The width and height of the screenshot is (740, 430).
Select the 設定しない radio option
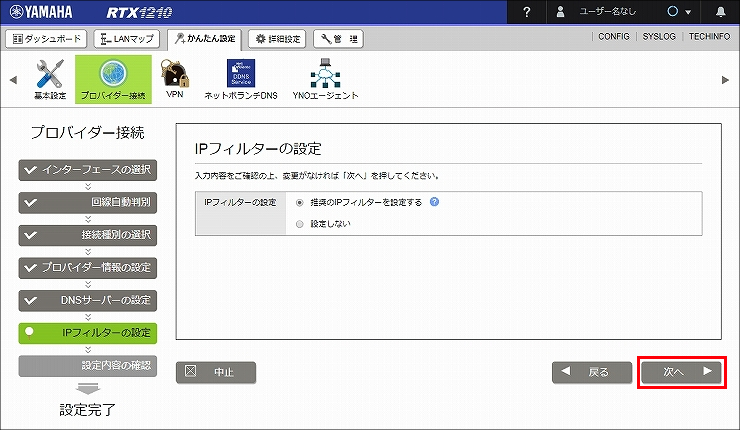point(300,224)
